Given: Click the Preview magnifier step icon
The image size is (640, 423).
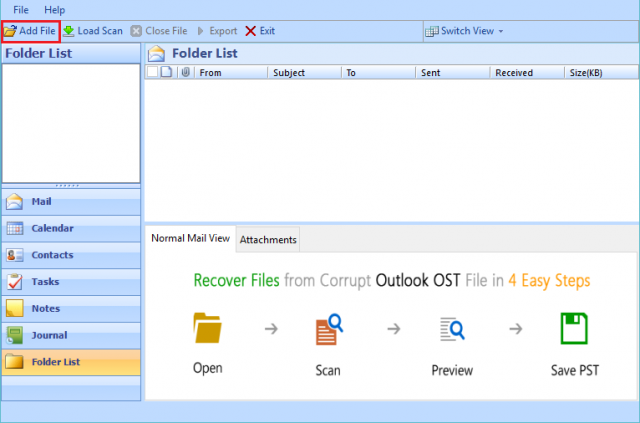Looking at the screenshot, I should click(452, 329).
